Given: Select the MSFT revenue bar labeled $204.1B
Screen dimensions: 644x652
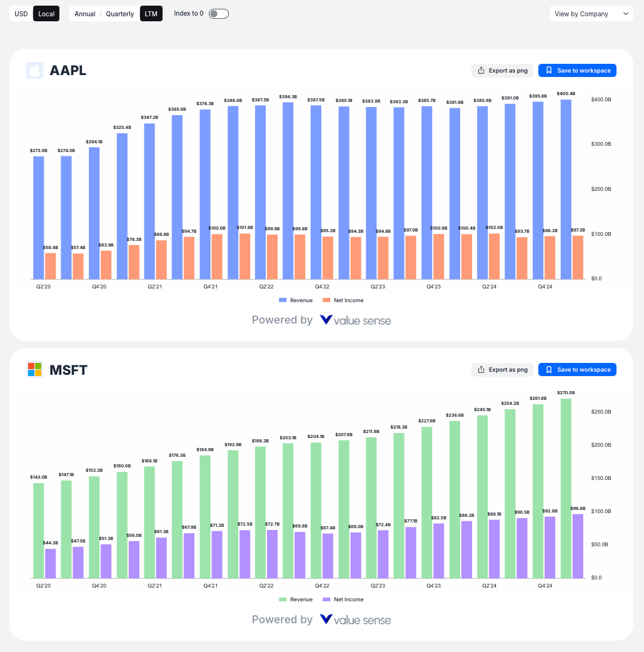Looking at the screenshot, I should click(x=316, y=510).
